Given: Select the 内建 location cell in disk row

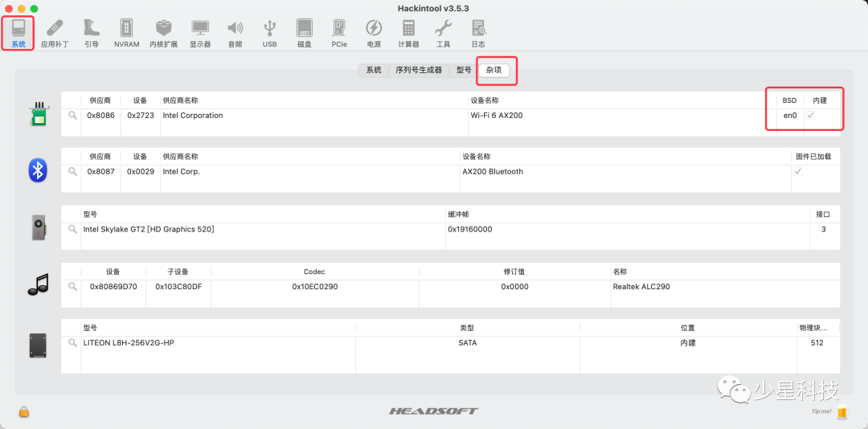Looking at the screenshot, I should click(x=687, y=343).
